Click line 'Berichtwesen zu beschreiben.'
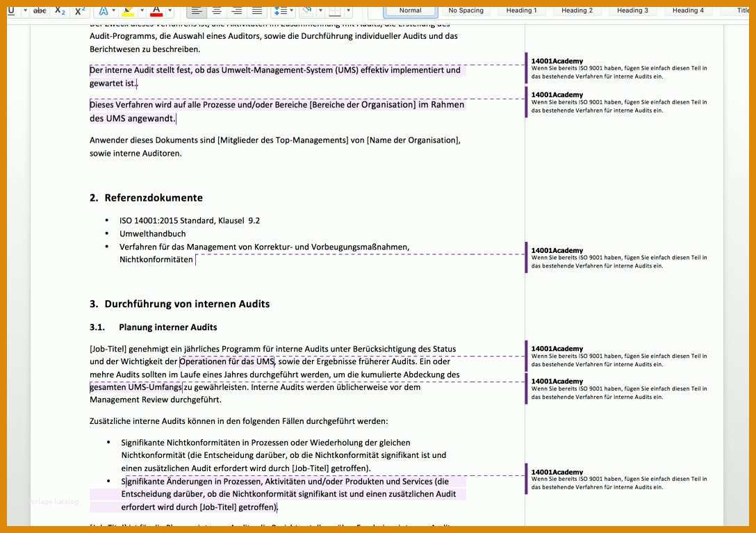This screenshot has width=756, height=533. tap(145, 49)
